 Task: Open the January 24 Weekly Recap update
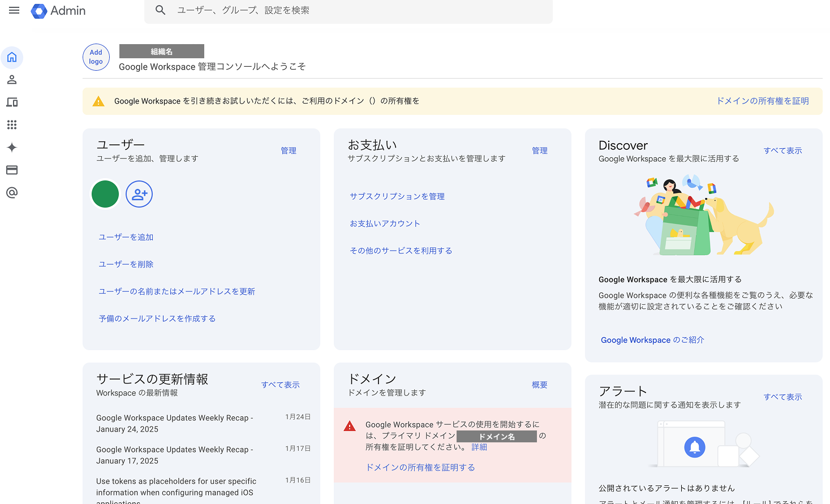coord(174,423)
